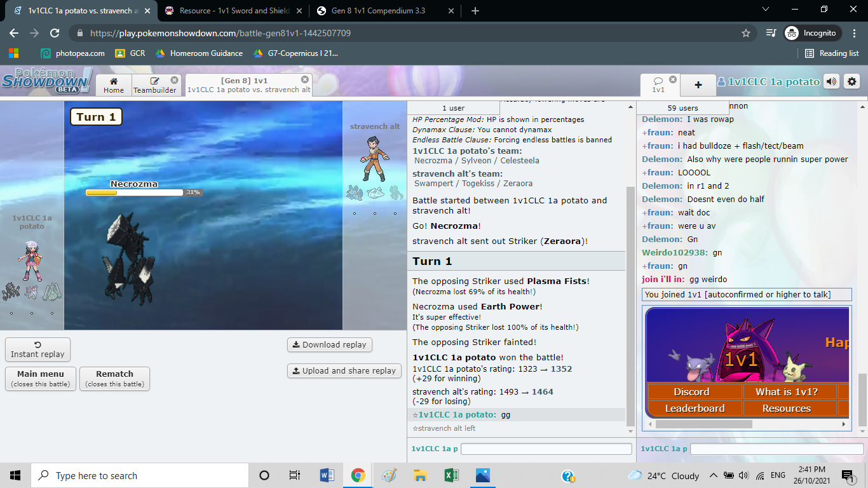Close the Gen 8 1v1 battle tab
This screenshot has height=488, width=868.
tap(305, 79)
